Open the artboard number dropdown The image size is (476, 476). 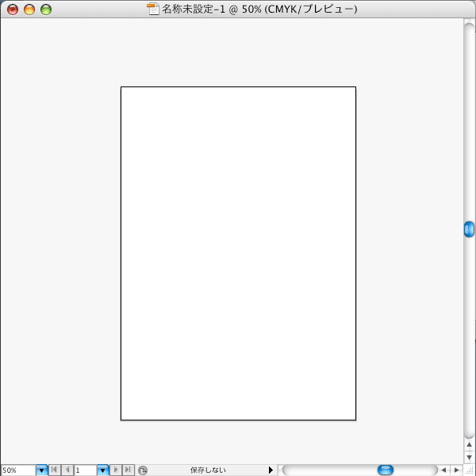pos(103,470)
